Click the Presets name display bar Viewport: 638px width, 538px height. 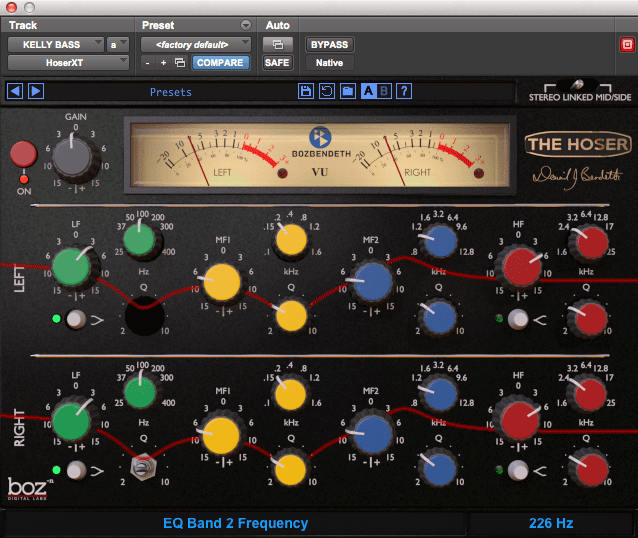pos(170,92)
